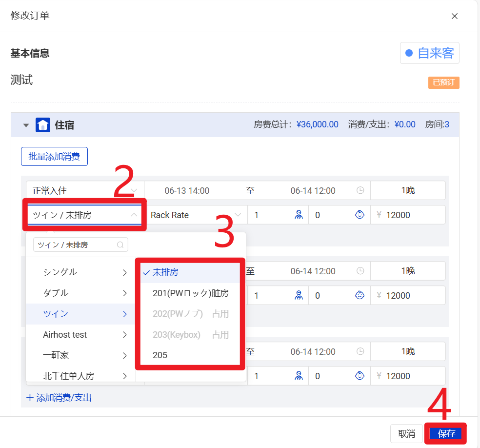Expand ダブル room type submenu arrow
480x448 pixels.
(125, 293)
